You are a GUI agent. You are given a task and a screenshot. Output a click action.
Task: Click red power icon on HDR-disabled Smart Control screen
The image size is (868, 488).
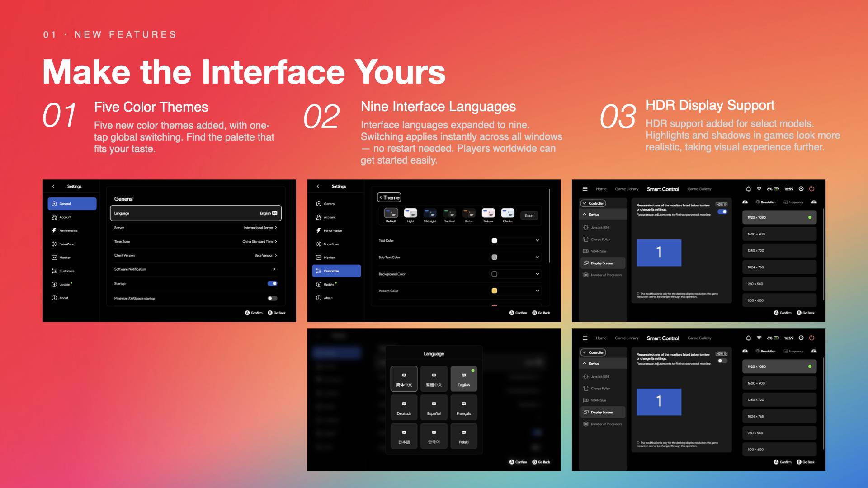811,338
